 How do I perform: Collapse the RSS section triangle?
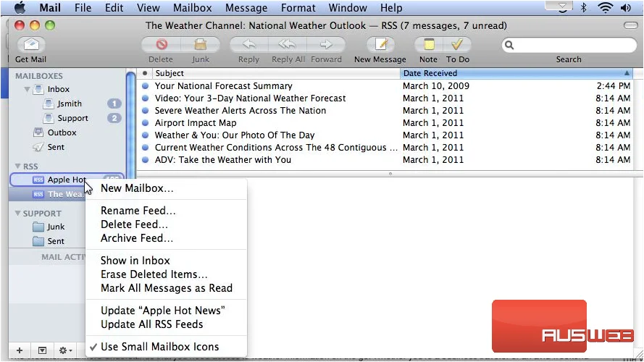tap(17, 166)
